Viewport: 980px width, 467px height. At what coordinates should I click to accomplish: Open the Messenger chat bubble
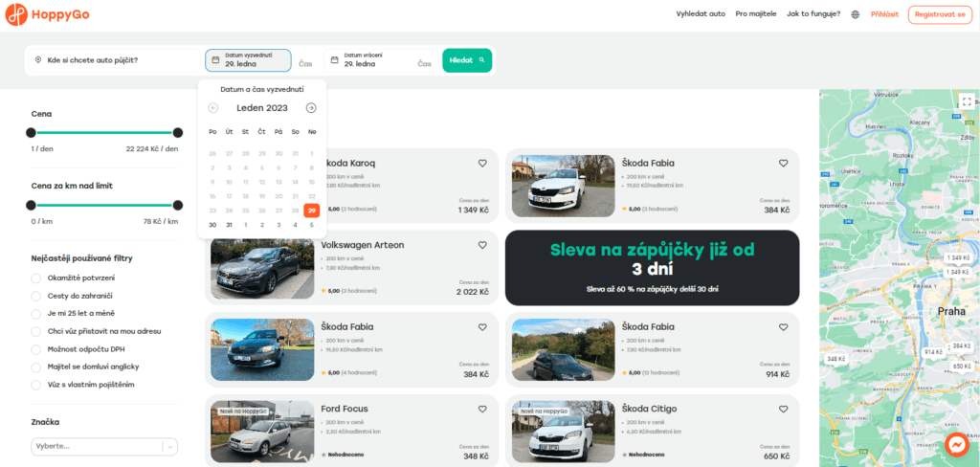(956, 444)
